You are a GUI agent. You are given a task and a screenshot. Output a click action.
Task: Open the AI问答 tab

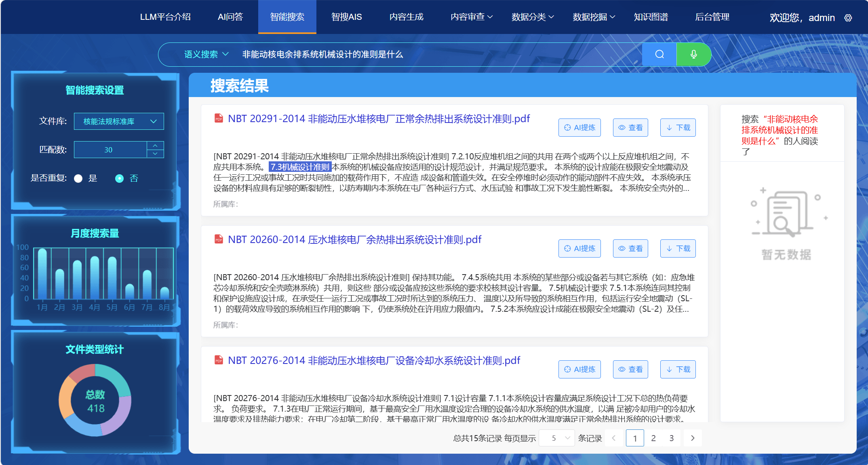(230, 17)
